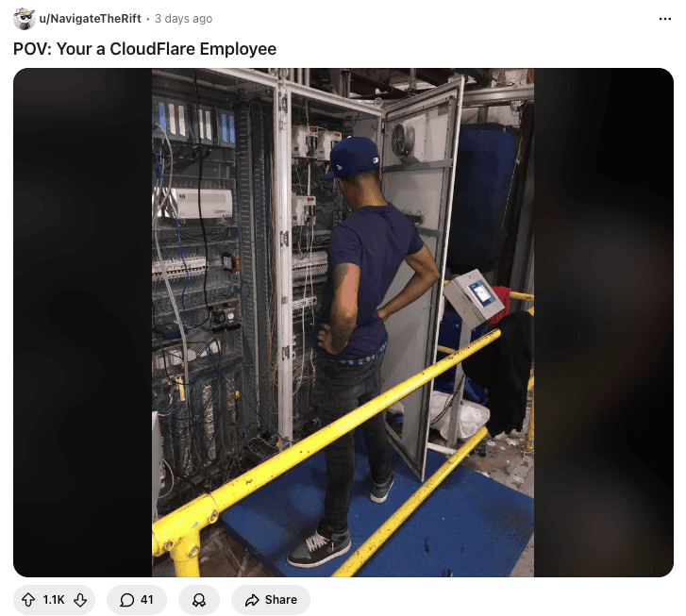Click the dark blurred left border of the image
Image resolution: width=686 pixels, height=616 pixels.
click(82, 323)
